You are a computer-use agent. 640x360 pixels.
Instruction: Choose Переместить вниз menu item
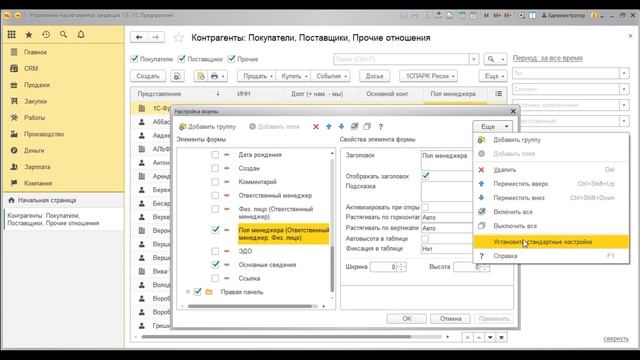click(551, 198)
